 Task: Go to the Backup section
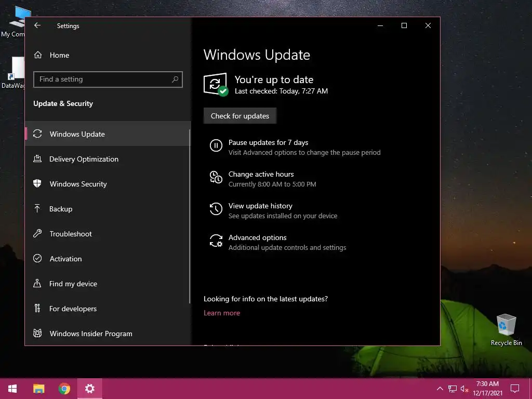(108, 209)
